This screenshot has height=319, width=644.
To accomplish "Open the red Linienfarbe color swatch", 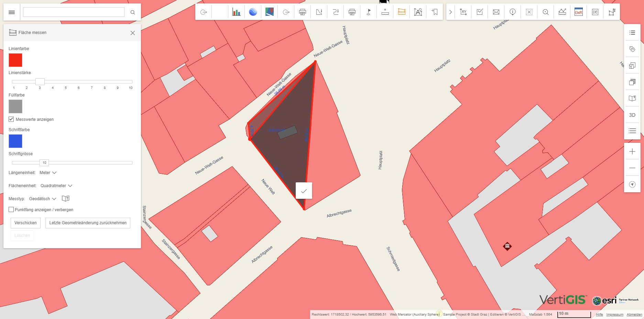I will [15, 60].
